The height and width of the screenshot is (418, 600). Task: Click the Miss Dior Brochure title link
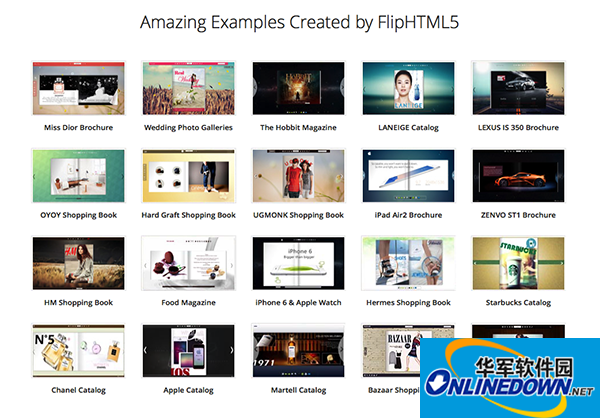tap(78, 127)
